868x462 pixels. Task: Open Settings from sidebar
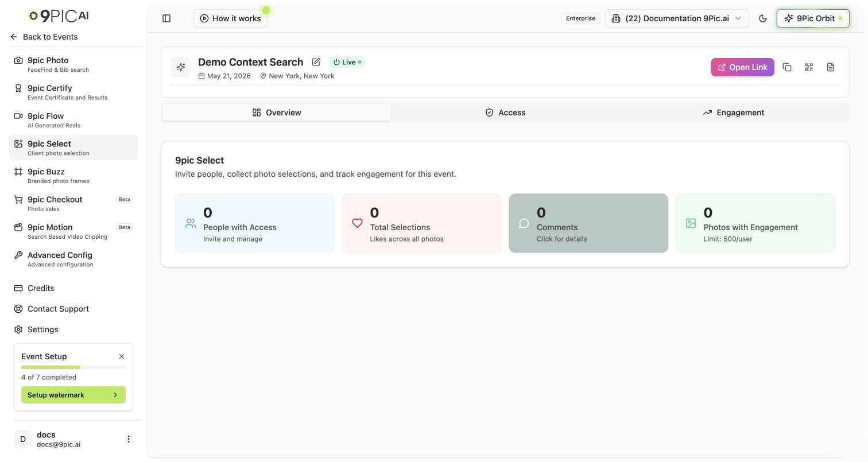(73, 329)
